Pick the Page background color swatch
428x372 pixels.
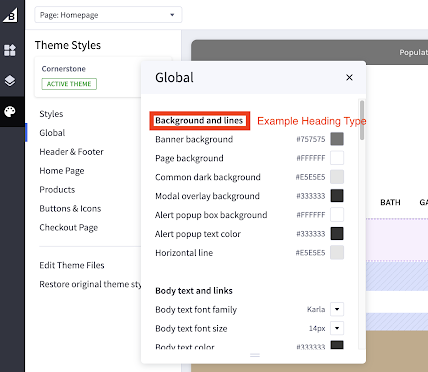337,158
